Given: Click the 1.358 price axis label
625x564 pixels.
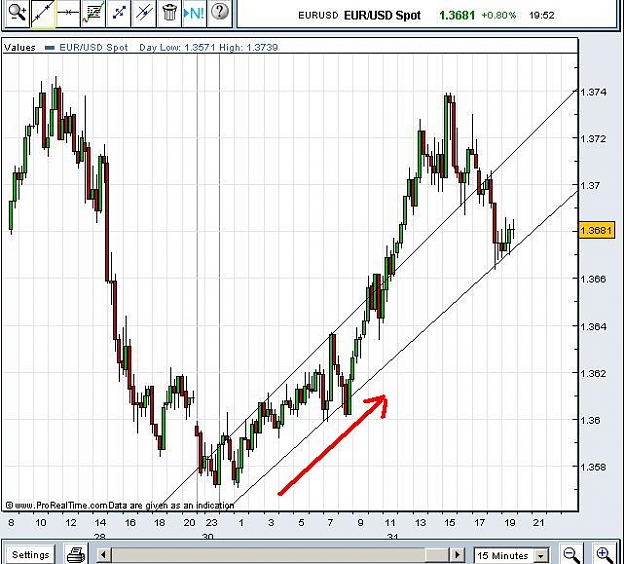Looking at the screenshot, I should pyautogui.click(x=593, y=467).
